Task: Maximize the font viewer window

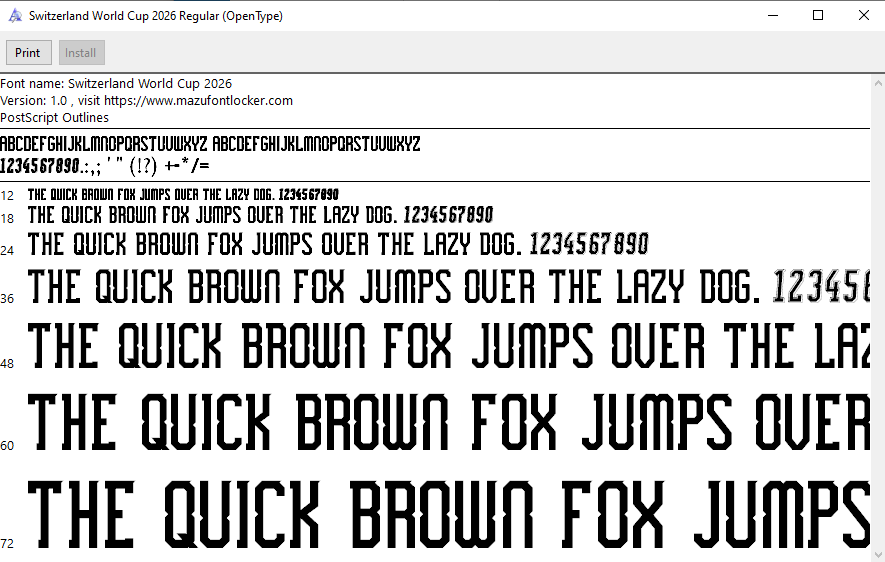Action: tap(818, 16)
